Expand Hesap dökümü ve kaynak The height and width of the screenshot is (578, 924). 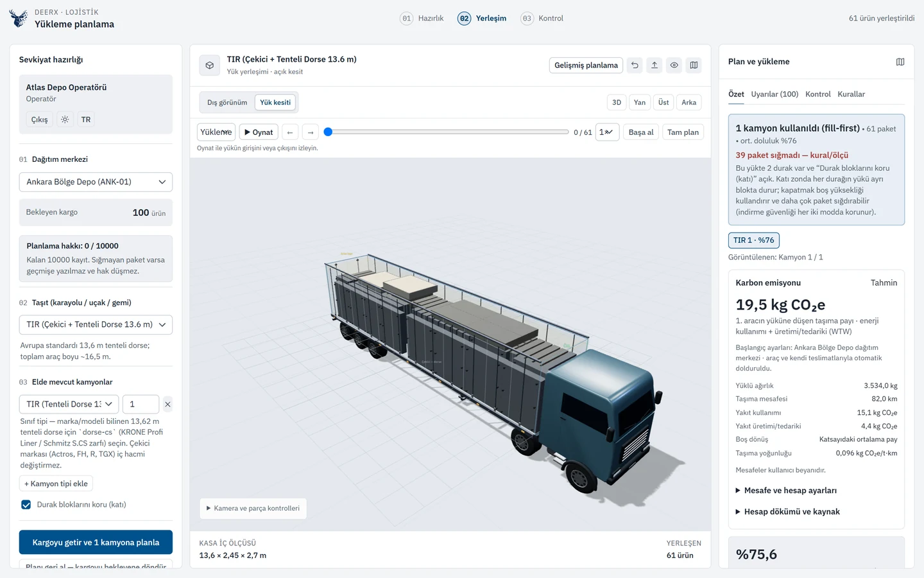coord(787,512)
